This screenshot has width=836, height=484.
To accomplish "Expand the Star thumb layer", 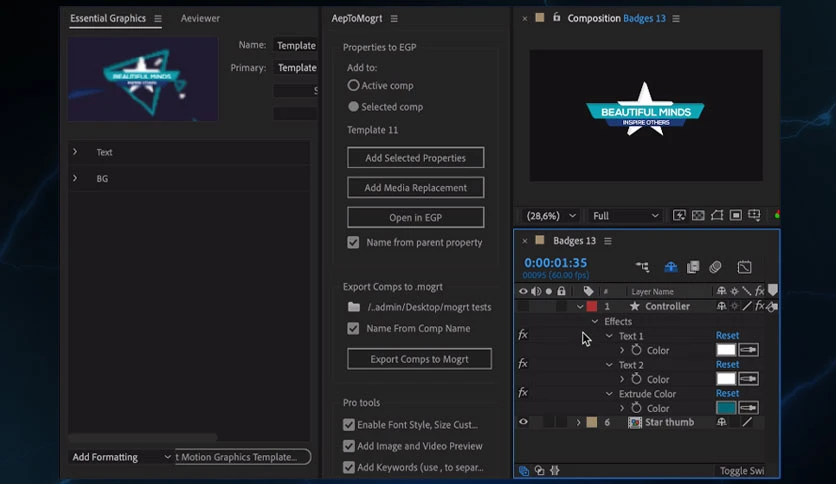I will coord(578,422).
